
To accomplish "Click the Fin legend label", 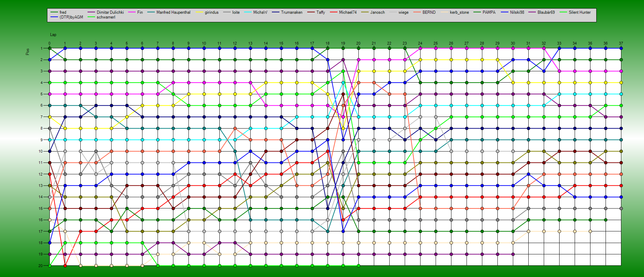I will (140, 12).
